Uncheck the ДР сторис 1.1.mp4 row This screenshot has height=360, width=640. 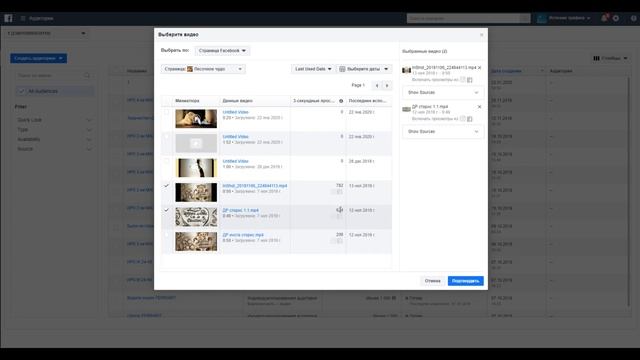coord(166,210)
